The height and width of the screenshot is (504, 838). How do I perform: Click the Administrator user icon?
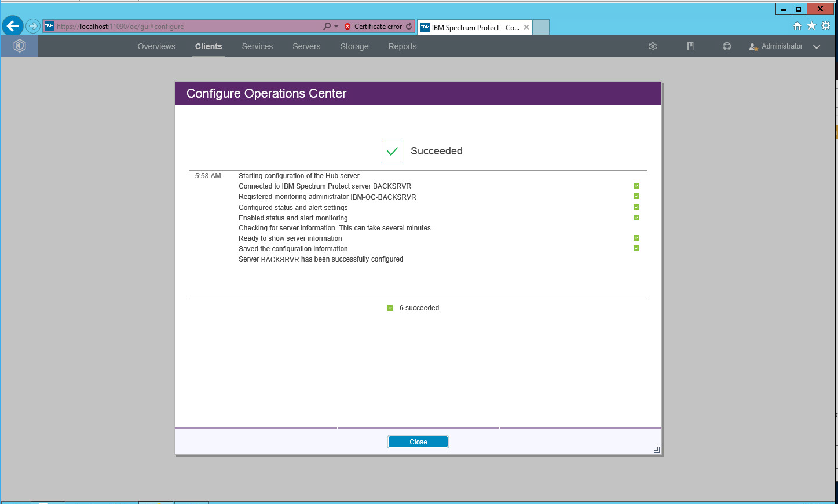pyautogui.click(x=753, y=47)
